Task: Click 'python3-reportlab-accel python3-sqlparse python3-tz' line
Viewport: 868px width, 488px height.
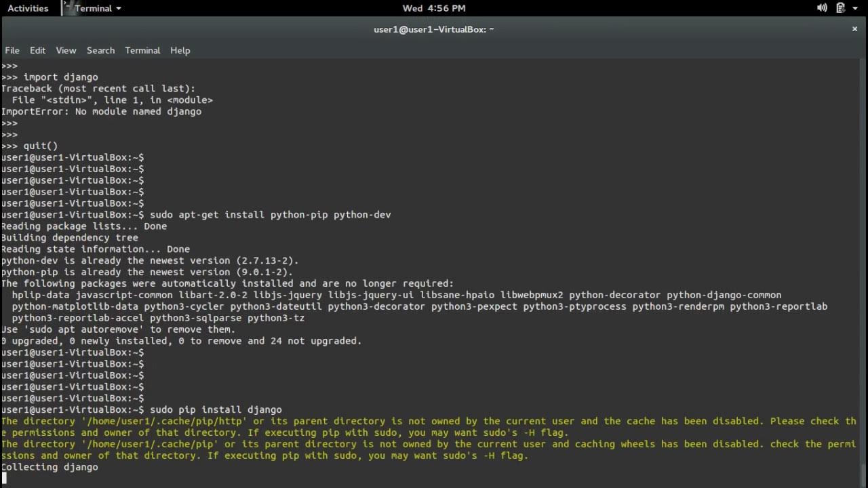Action: point(158,318)
